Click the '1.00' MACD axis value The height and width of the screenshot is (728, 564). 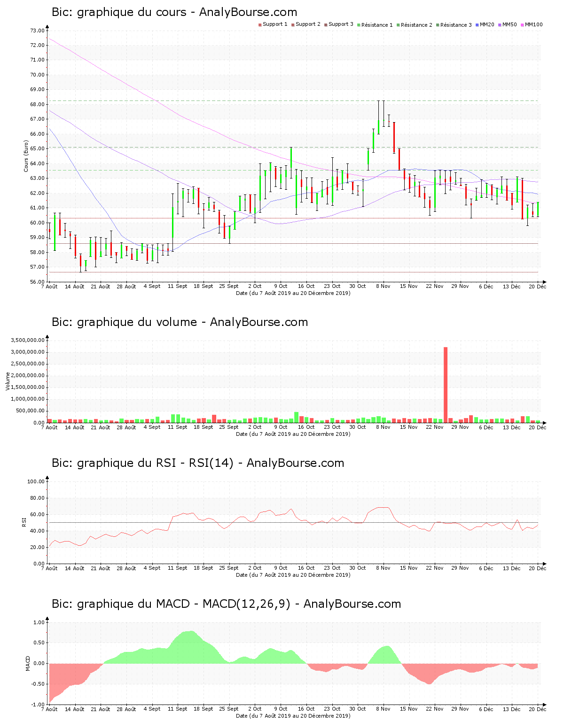(x=39, y=622)
